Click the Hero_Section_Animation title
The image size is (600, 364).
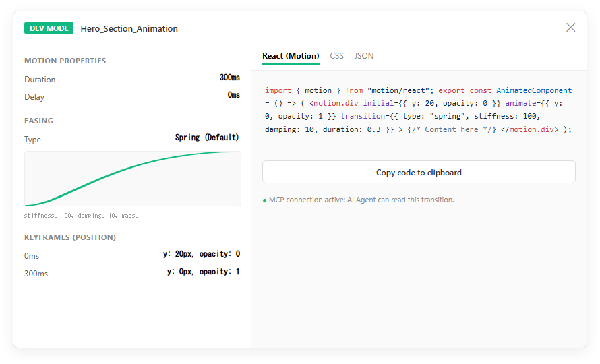(x=129, y=29)
